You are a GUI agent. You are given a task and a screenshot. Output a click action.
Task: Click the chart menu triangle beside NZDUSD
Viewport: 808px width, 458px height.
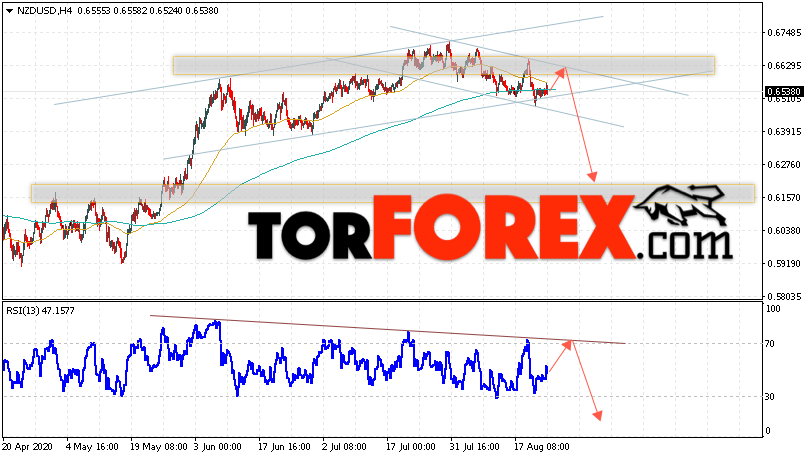9,11
